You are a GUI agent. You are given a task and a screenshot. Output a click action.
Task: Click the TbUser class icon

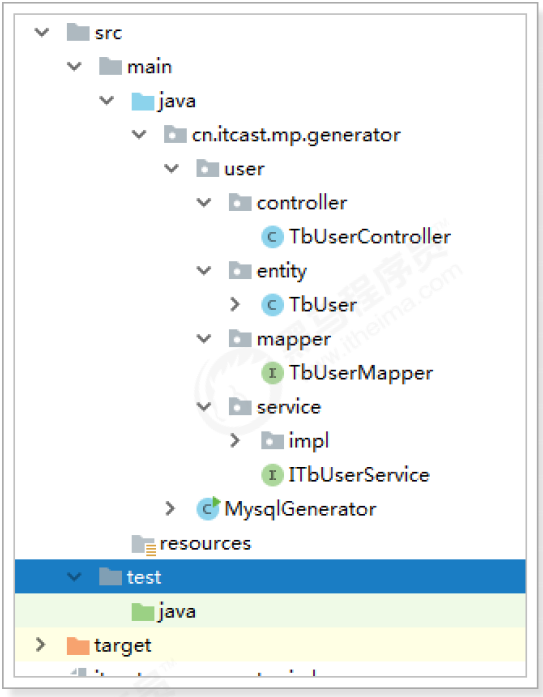click(272, 305)
